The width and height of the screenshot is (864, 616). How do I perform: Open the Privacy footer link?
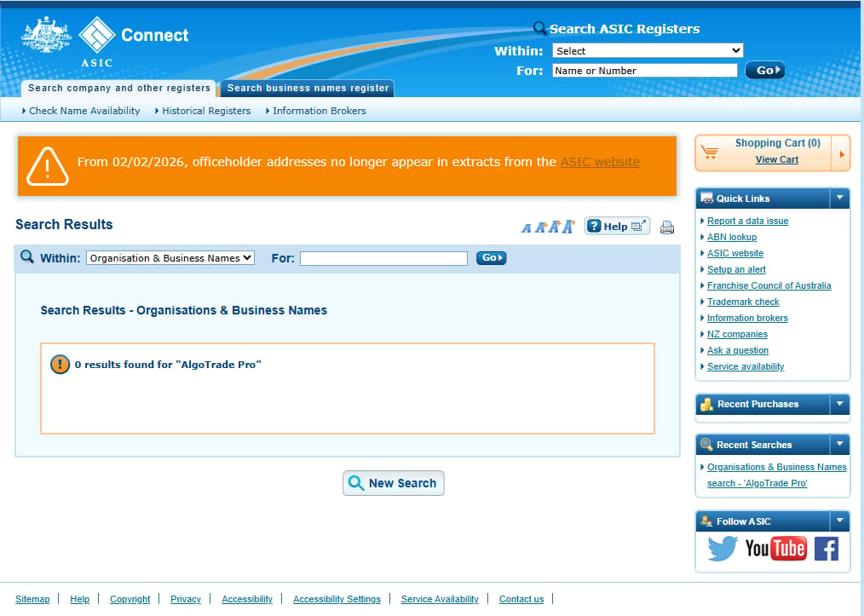[x=185, y=599]
